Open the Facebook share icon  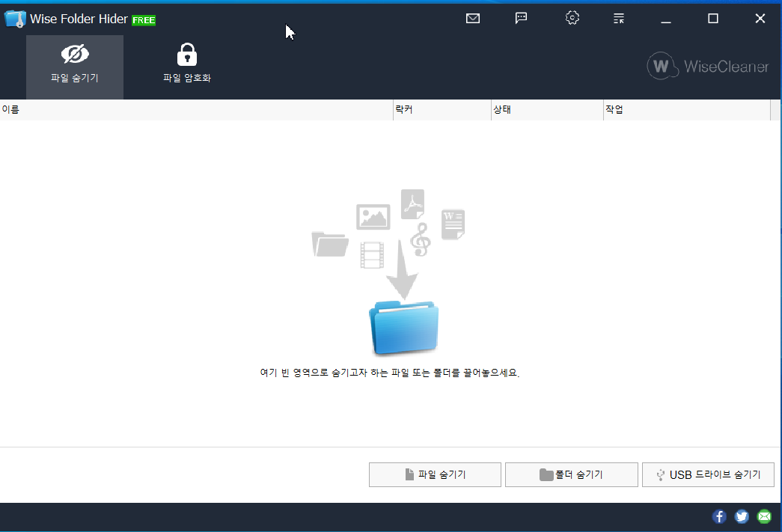[719, 516]
